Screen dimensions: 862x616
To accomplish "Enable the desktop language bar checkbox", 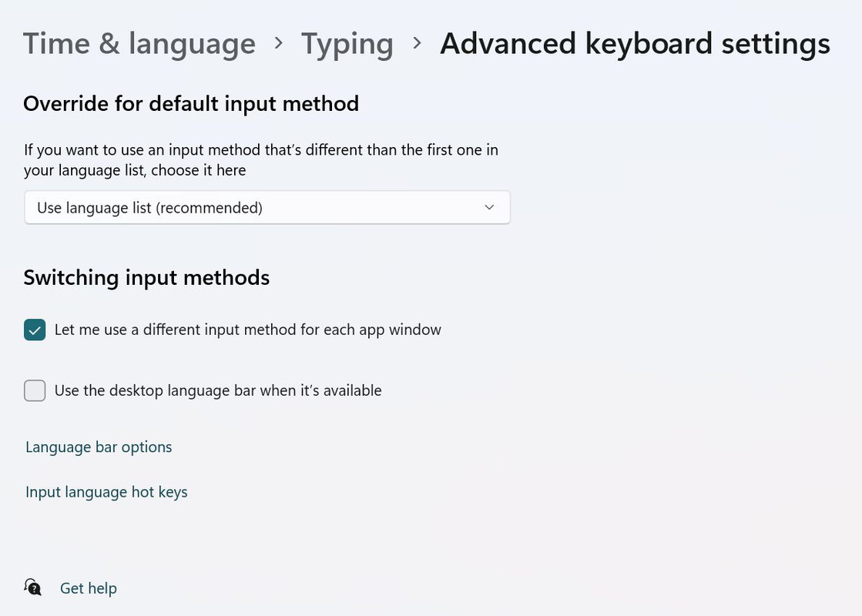I will coord(35,390).
